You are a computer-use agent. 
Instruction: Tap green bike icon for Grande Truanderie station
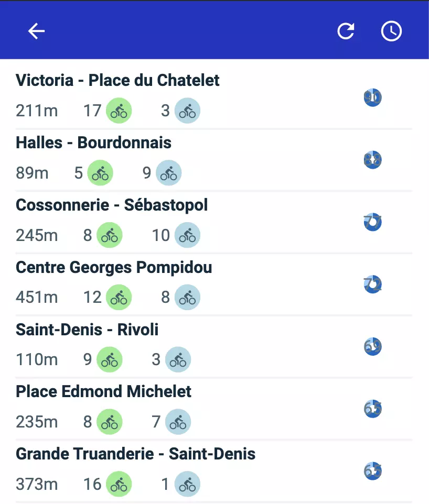[119, 484]
